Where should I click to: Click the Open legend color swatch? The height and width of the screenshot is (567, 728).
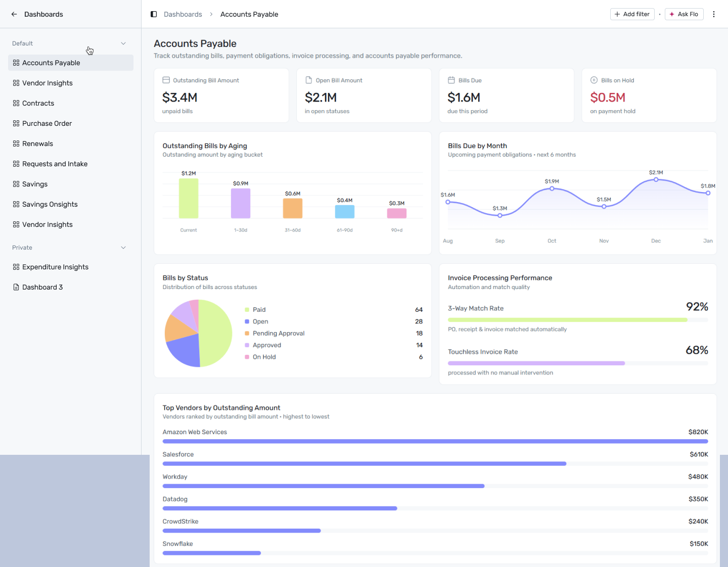247,321
